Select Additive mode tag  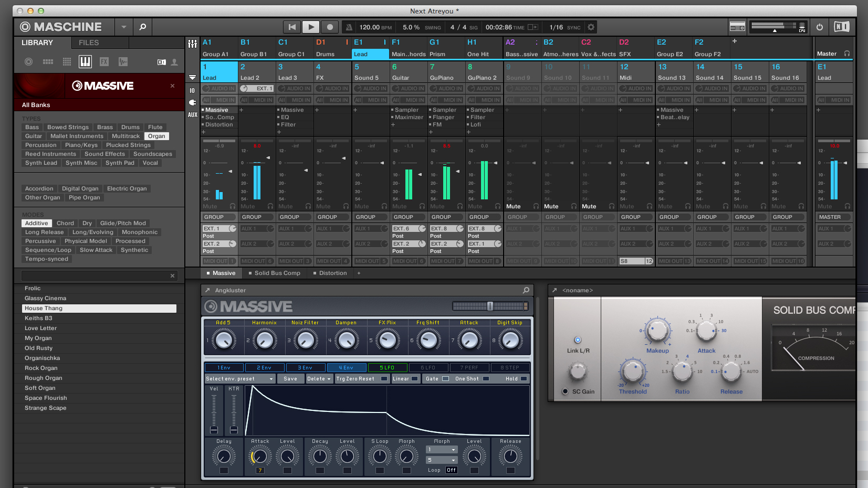click(37, 223)
